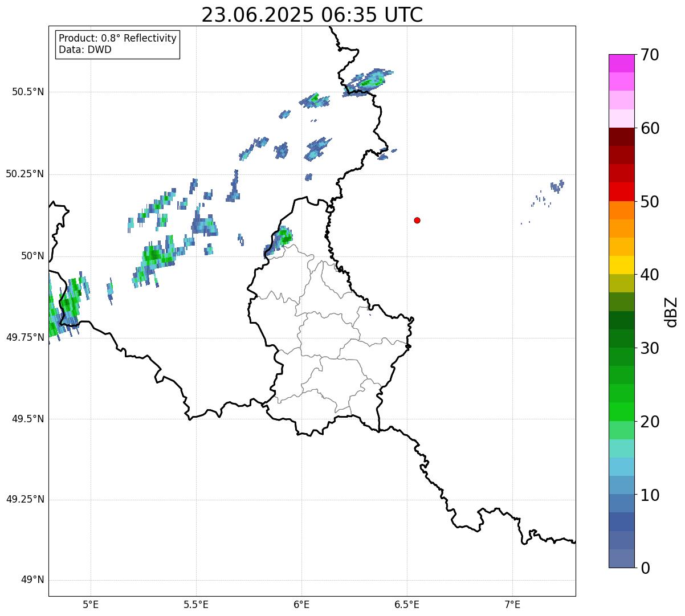The image size is (685, 616).
Task: Click the 50°N latitude label
Action: click(33, 256)
